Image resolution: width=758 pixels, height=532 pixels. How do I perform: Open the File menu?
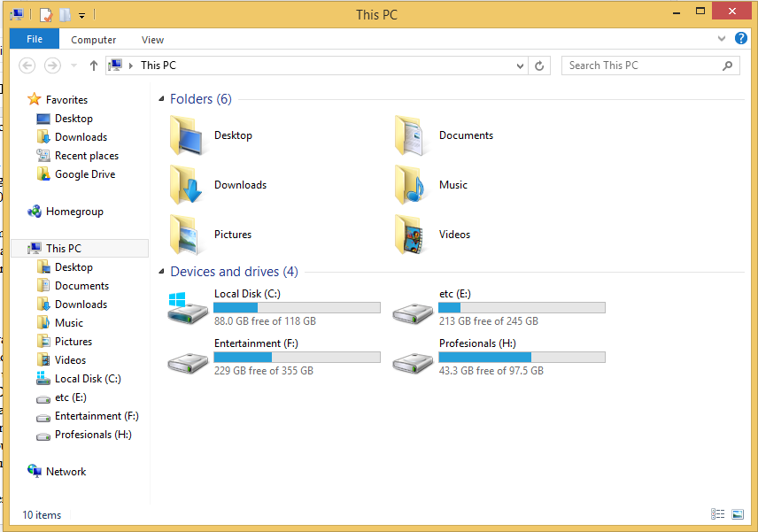coord(35,39)
